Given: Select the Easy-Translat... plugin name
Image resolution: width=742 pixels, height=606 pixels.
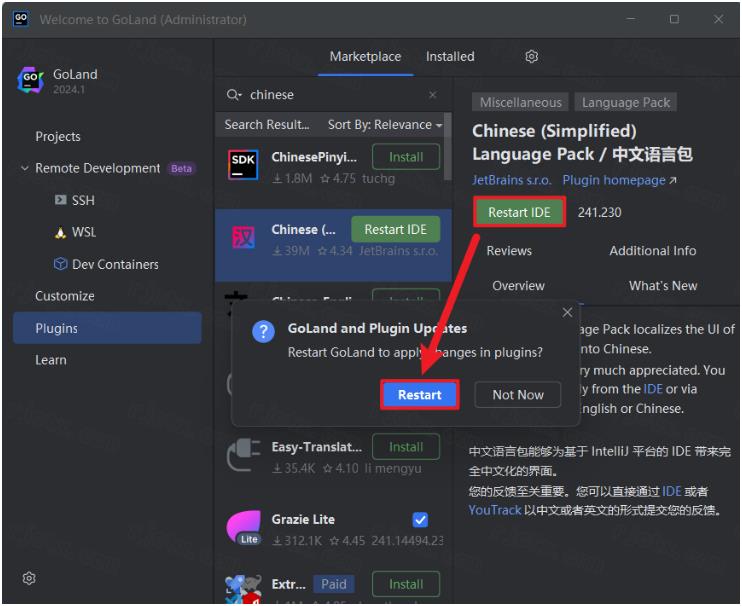Looking at the screenshot, I should [x=317, y=447].
